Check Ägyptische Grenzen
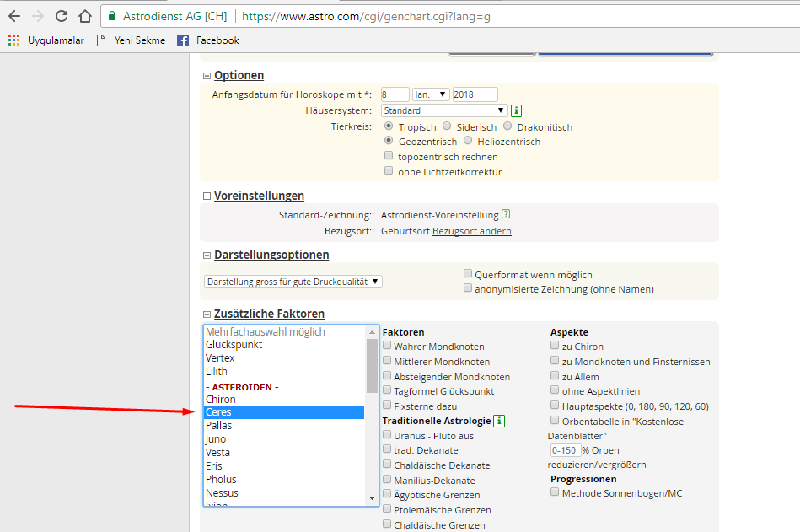Viewport: 800px width, 532px height. coord(387,494)
